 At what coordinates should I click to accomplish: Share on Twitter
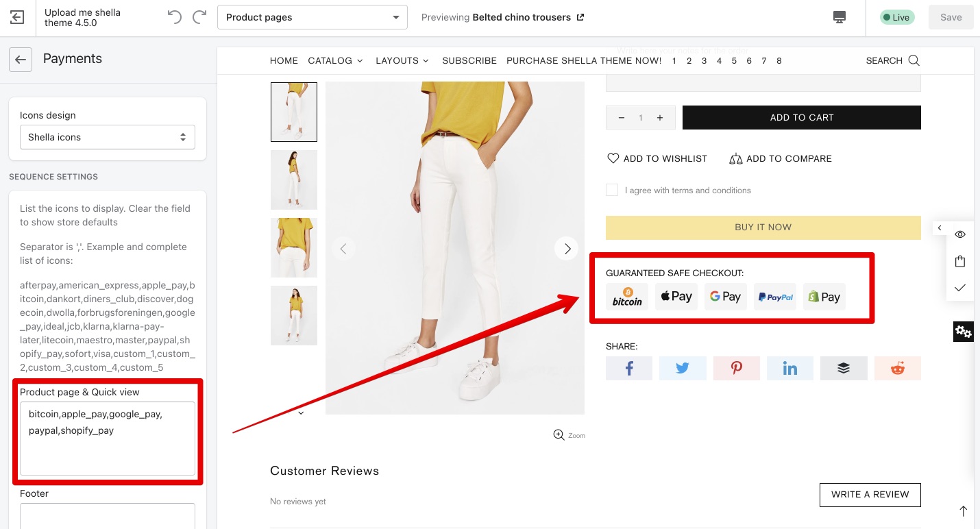[683, 368]
